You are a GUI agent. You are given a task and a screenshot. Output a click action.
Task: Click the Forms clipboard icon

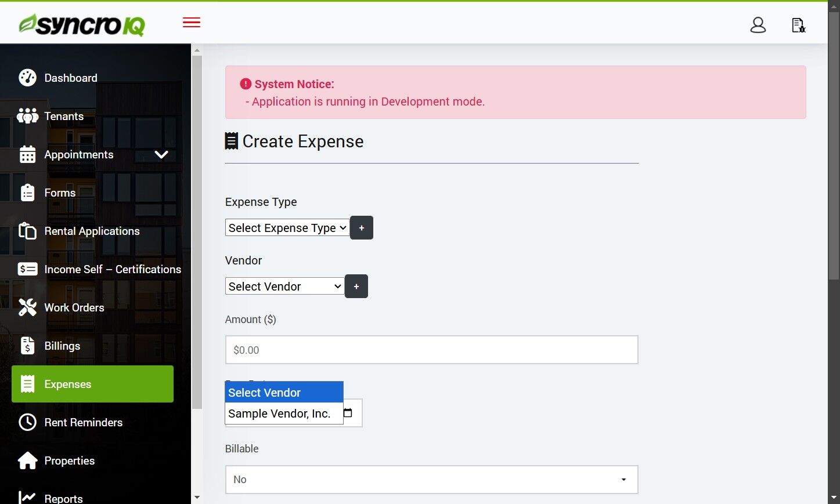pyautogui.click(x=27, y=193)
